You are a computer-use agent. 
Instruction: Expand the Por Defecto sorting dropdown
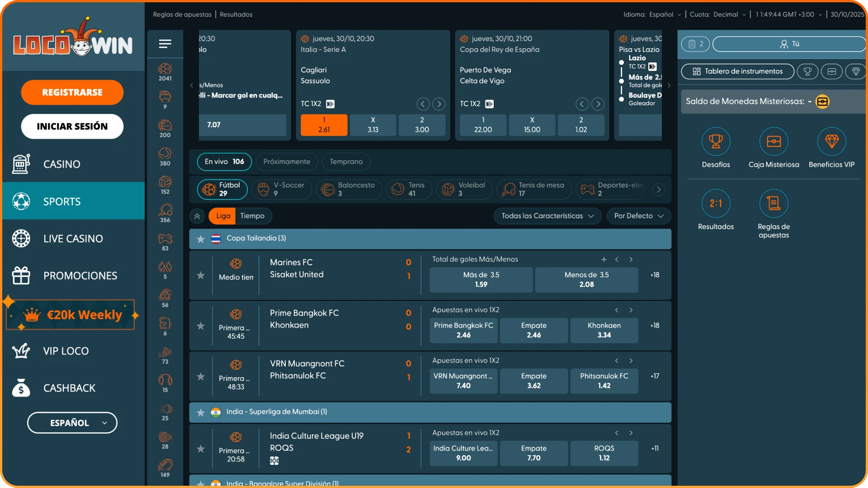(x=639, y=216)
